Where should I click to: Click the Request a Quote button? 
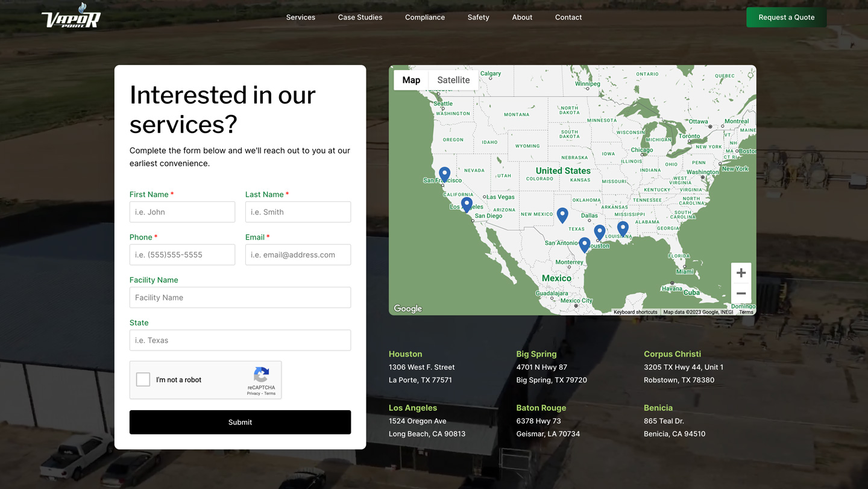(x=786, y=17)
